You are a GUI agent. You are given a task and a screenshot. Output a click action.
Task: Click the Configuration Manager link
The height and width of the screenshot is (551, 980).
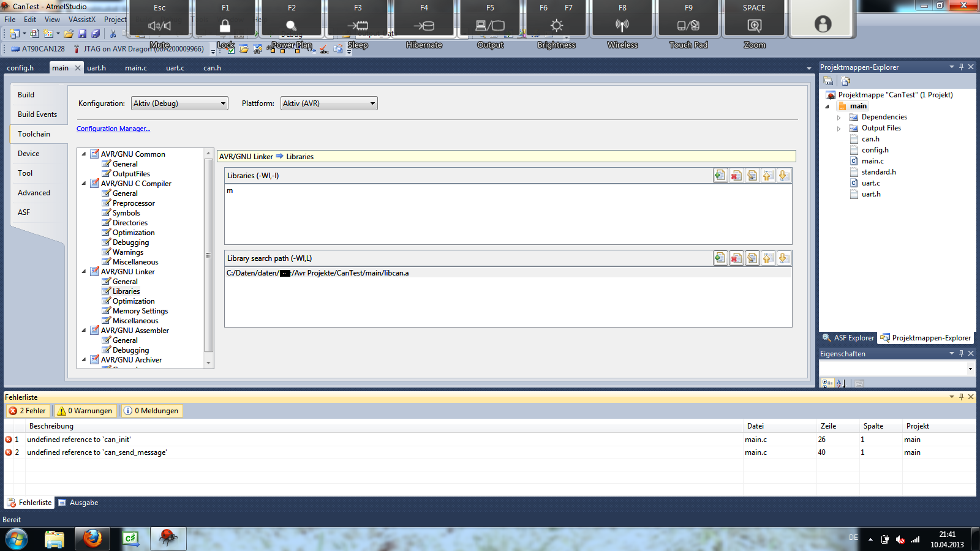tap(113, 129)
